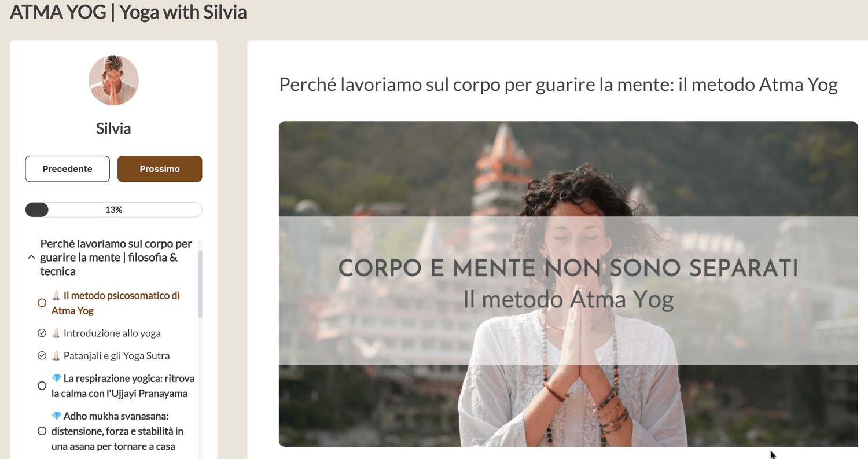Toggle completed checkmark for Patanjali e gli Yoga Sutra

(x=42, y=355)
